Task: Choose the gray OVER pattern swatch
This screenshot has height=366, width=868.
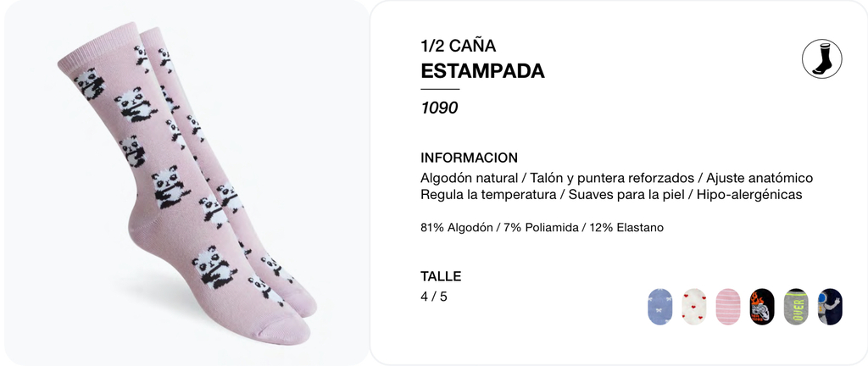Action: point(796,307)
